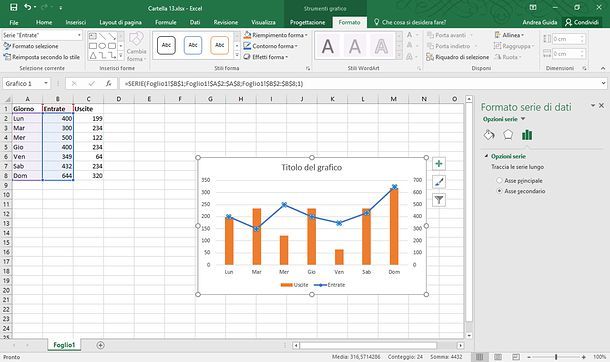
Task: Open Contorno forma dropdown
Action: tap(271, 46)
